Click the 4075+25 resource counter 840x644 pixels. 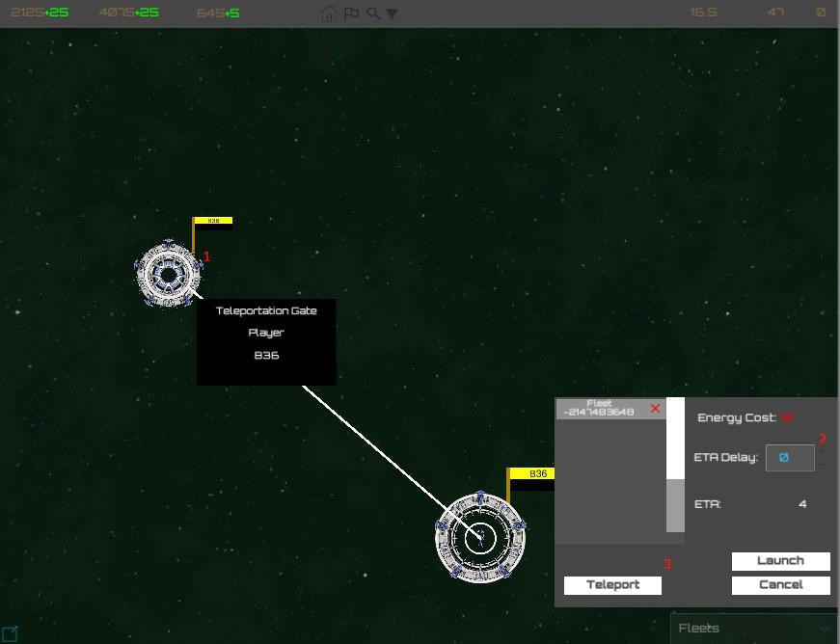point(128,13)
